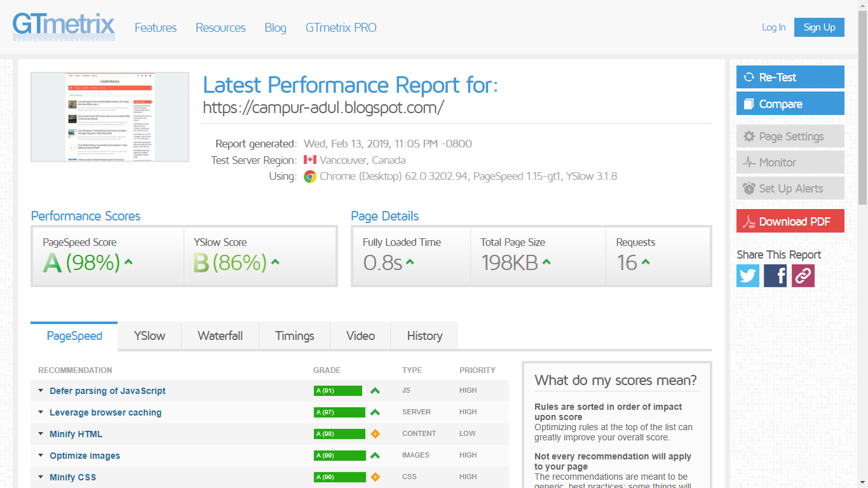
Task: Expand the Defer parsing of JavaScript row
Action: point(41,391)
